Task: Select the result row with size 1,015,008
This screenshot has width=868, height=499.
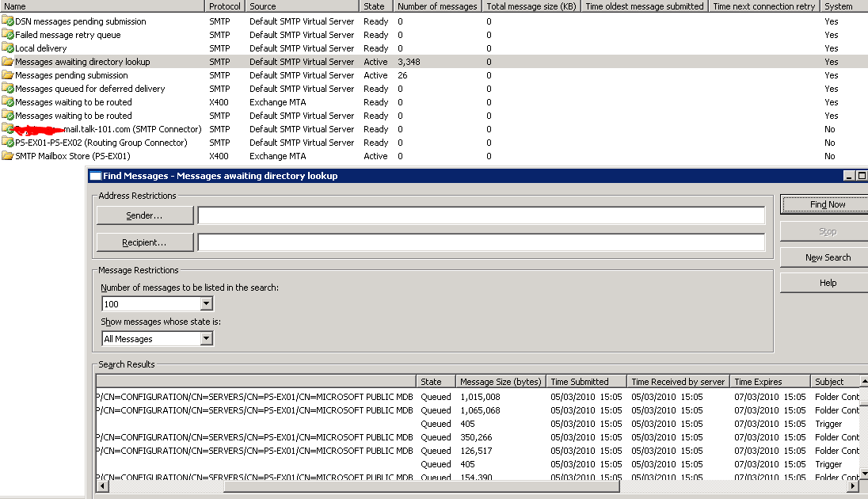Action: 478,397
